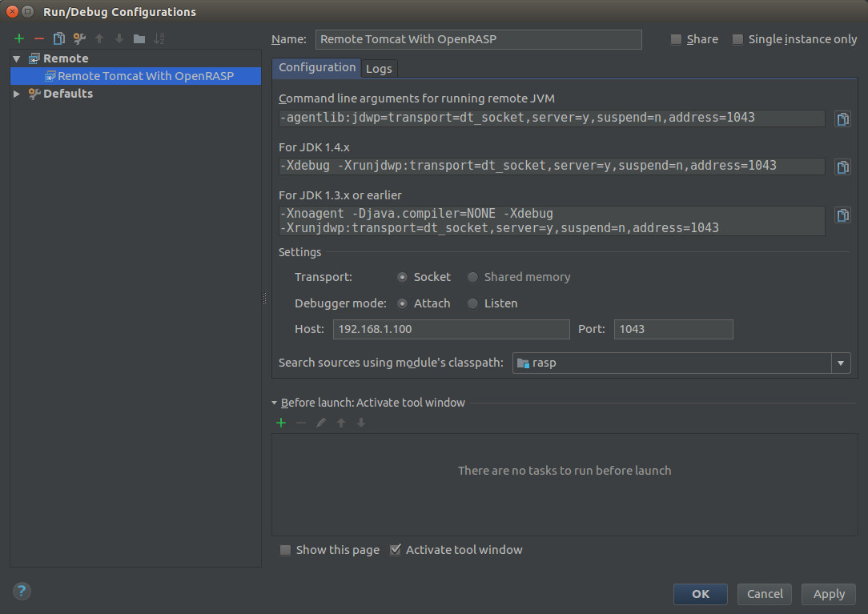
Task: Open the Edit Defaults wrench icon
Action: [79, 38]
